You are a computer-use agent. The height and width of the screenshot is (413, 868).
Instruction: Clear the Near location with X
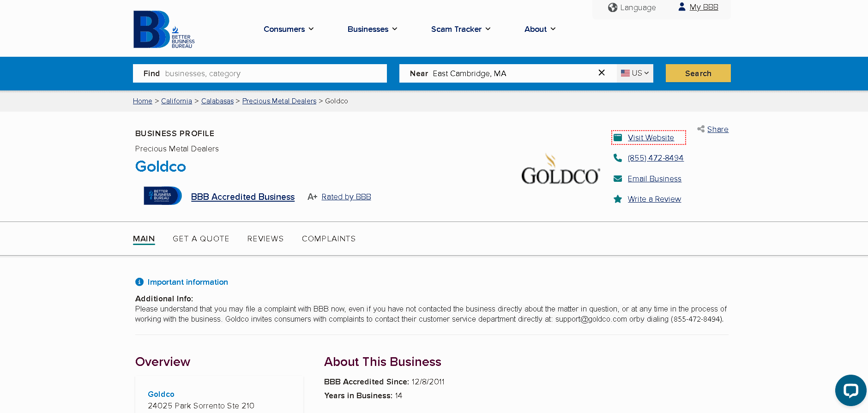tap(602, 73)
